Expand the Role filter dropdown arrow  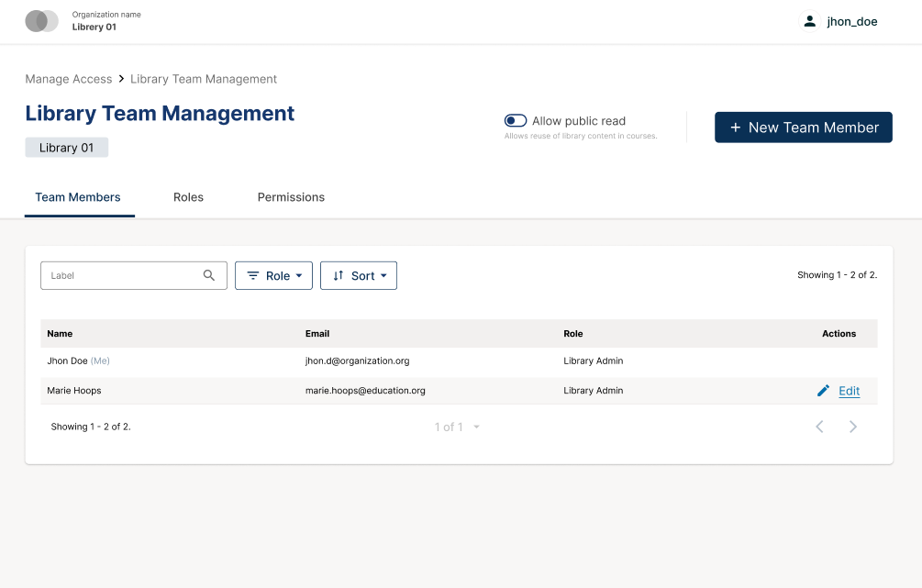(x=299, y=276)
